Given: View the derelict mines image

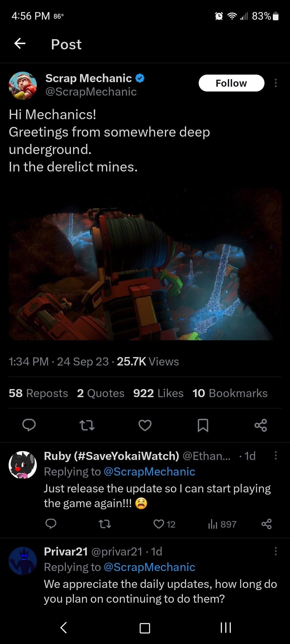Looking at the screenshot, I should click(145, 264).
